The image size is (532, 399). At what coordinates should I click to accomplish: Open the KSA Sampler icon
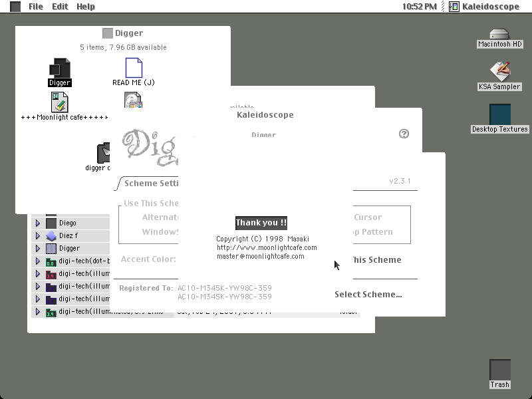click(x=500, y=71)
